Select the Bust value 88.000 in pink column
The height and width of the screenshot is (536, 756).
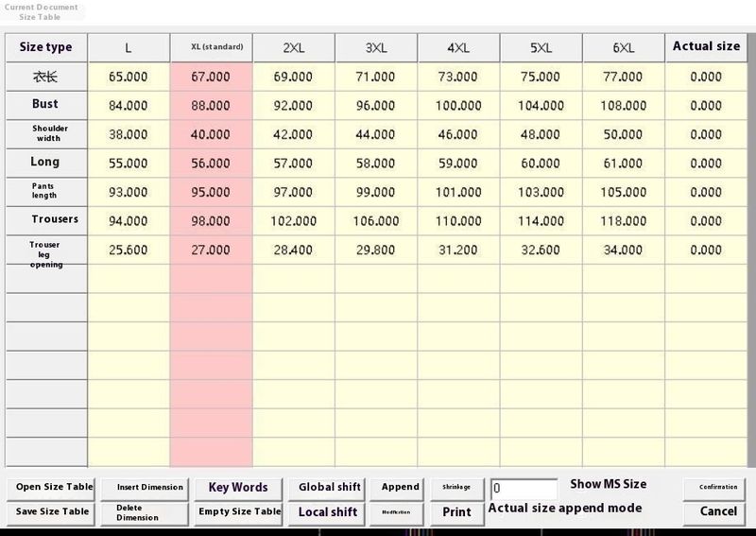(211, 106)
